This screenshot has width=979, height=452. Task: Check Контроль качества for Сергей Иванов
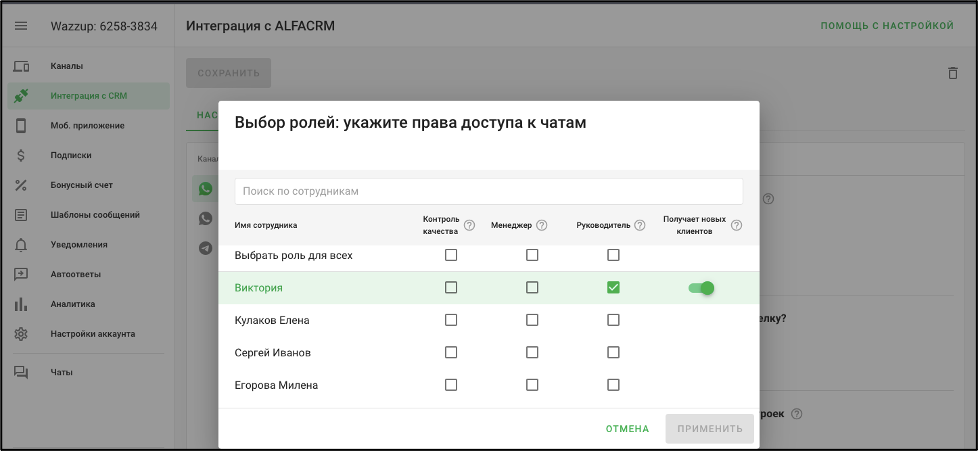click(x=451, y=352)
